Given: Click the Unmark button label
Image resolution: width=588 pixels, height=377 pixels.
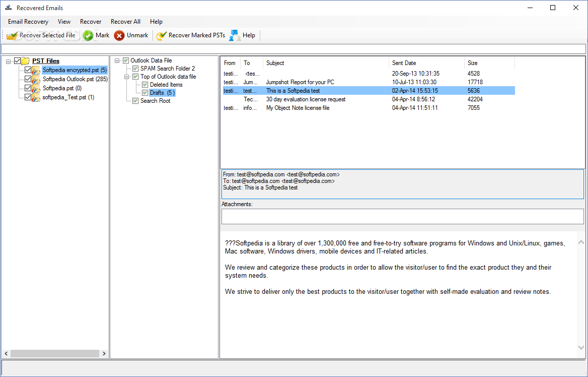Looking at the screenshot, I should pyautogui.click(x=137, y=35).
